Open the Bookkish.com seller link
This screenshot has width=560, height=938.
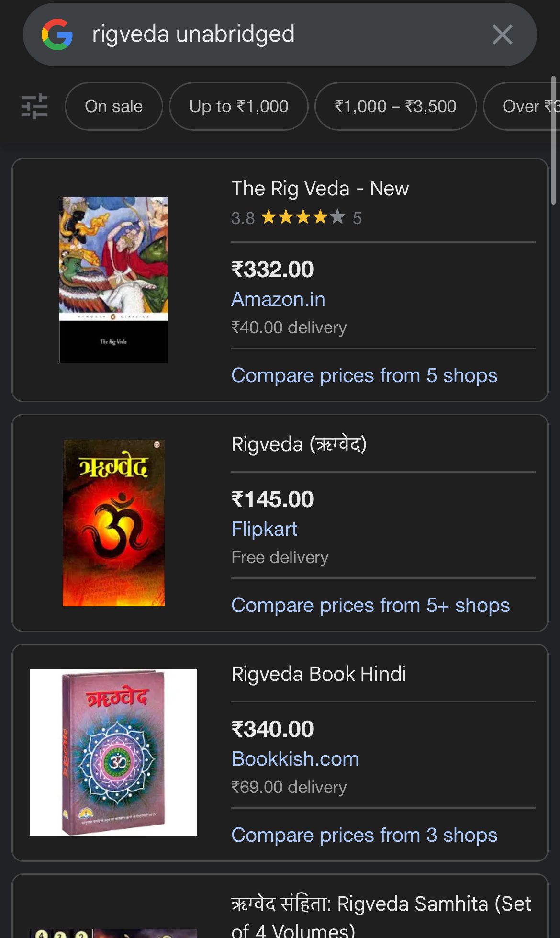tap(295, 759)
